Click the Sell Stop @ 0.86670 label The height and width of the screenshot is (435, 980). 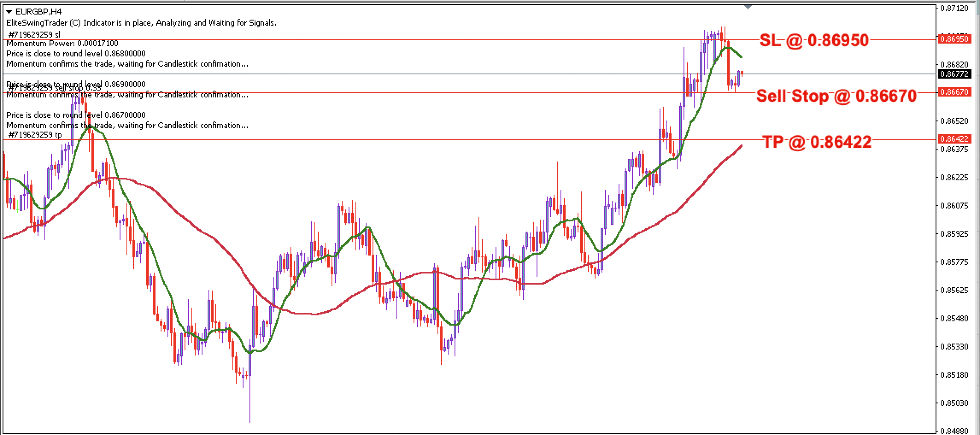836,96
